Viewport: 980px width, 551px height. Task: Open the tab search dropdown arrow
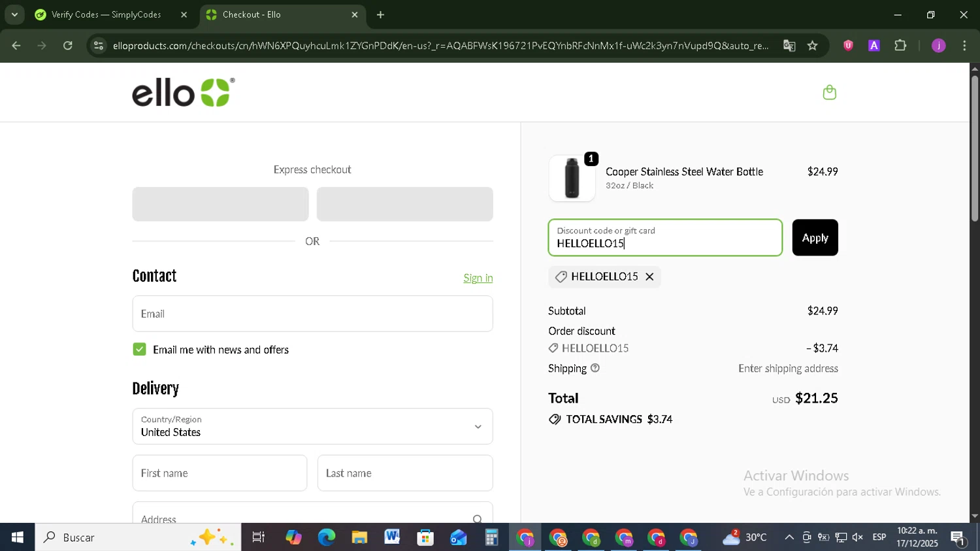click(x=14, y=14)
